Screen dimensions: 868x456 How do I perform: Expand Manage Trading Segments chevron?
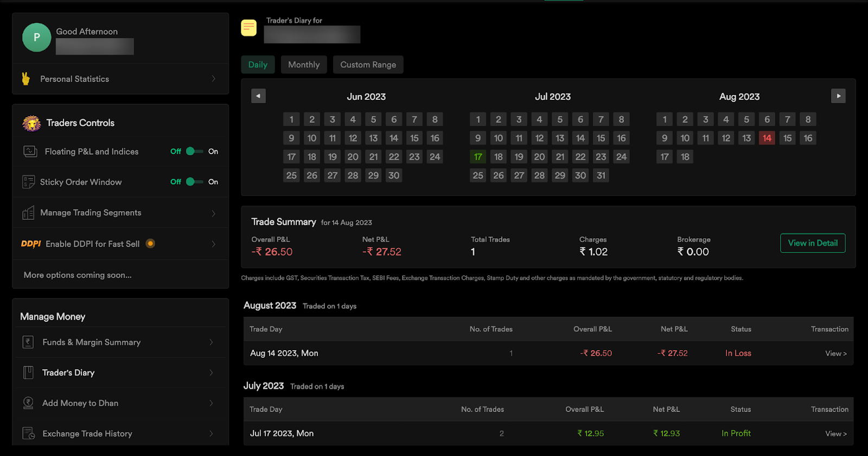pyautogui.click(x=214, y=213)
